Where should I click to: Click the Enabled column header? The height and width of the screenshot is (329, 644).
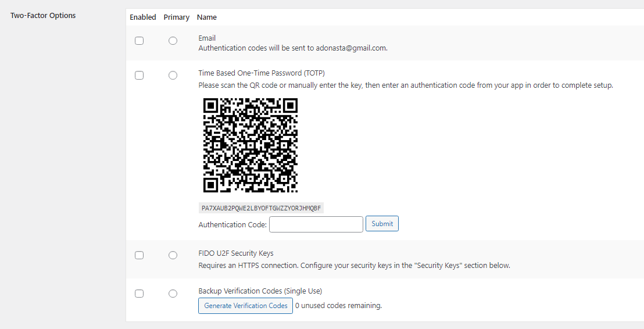143,17
